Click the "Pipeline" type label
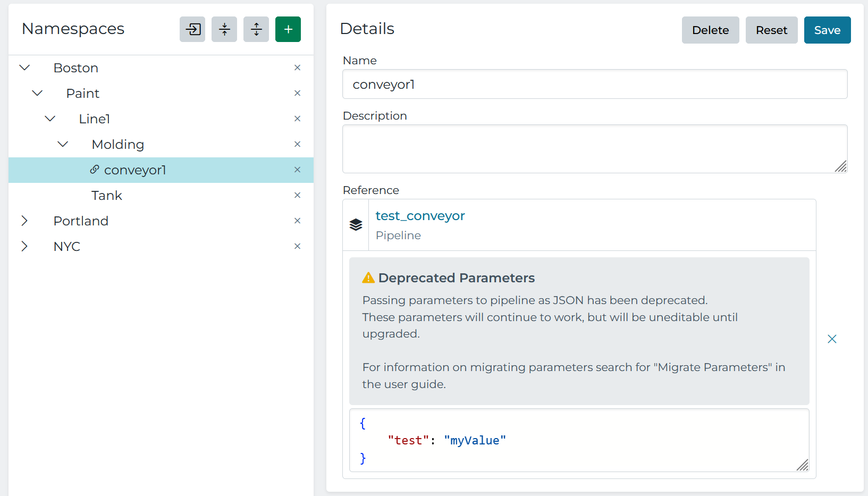Screen dimensions: 868x496 (x=398, y=236)
